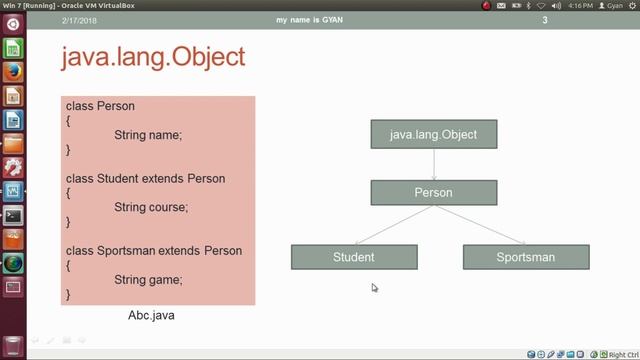The image size is (640, 360).
Task: Click slide number 3 in header
Action: pos(545,20)
